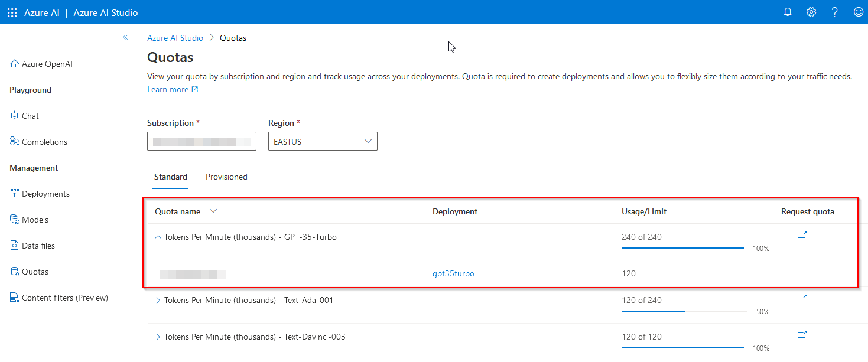Click the Data files sidebar icon
This screenshot has width=868, height=362.
15,246
